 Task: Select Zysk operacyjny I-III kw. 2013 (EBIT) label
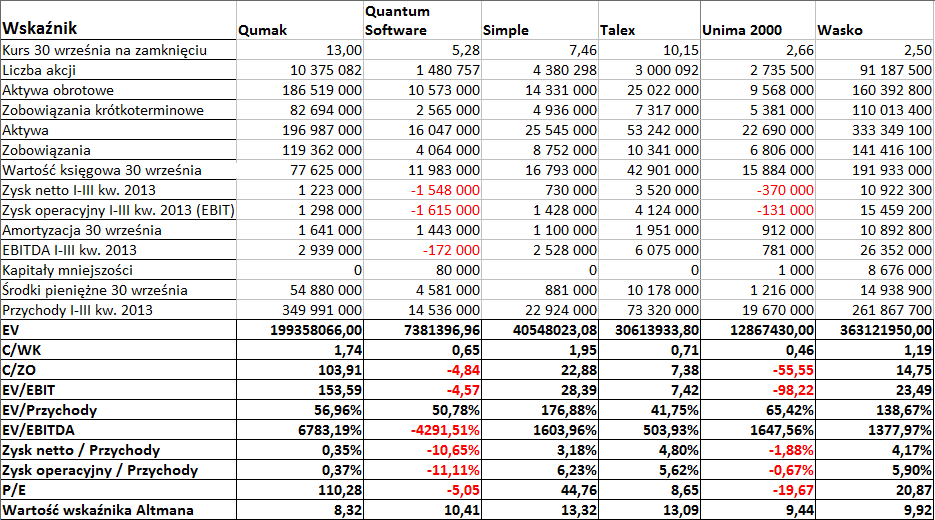click(118, 211)
